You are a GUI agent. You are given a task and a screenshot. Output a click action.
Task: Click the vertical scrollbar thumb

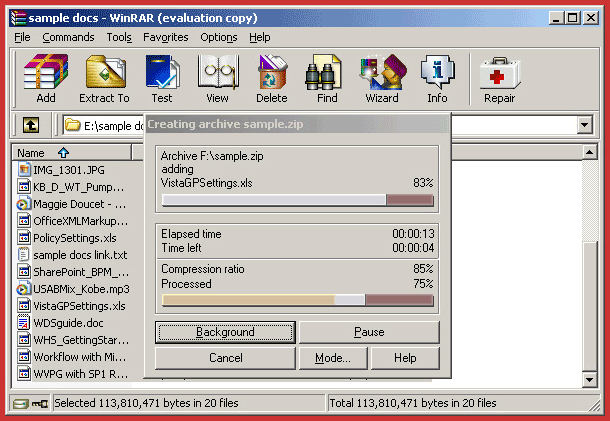(590, 306)
